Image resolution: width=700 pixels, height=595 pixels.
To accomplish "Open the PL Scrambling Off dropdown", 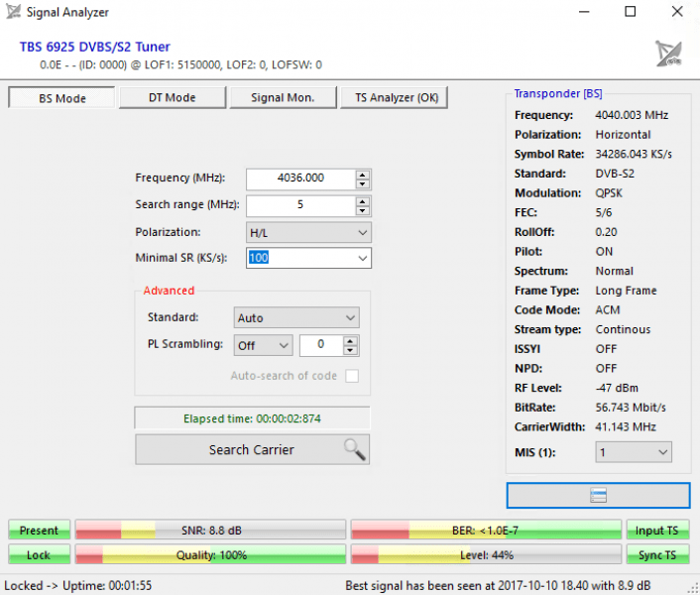I will pyautogui.click(x=263, y=345).
